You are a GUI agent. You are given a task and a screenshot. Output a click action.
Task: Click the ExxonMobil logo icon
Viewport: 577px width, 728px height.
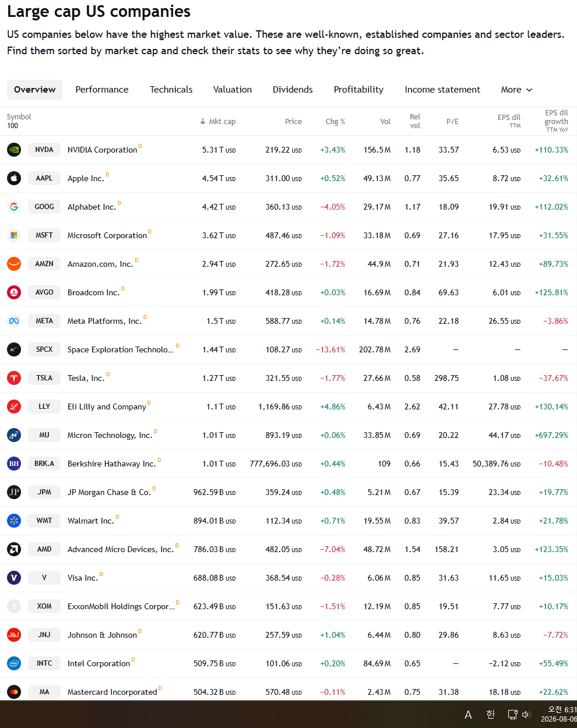(14, 606)
